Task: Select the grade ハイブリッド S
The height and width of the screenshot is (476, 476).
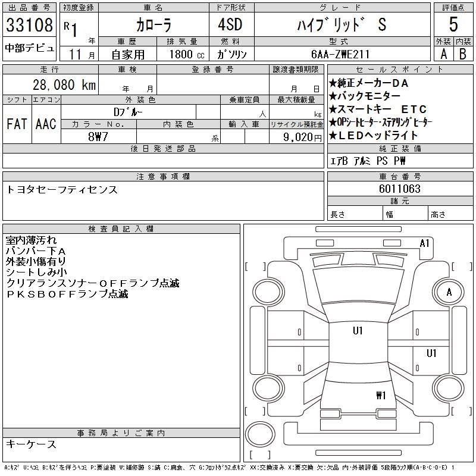Action: 342,24
